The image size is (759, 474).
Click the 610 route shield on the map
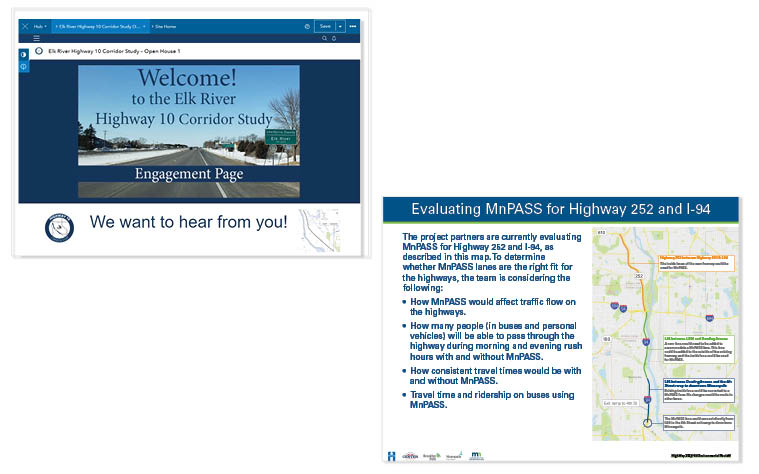[601, 232]
